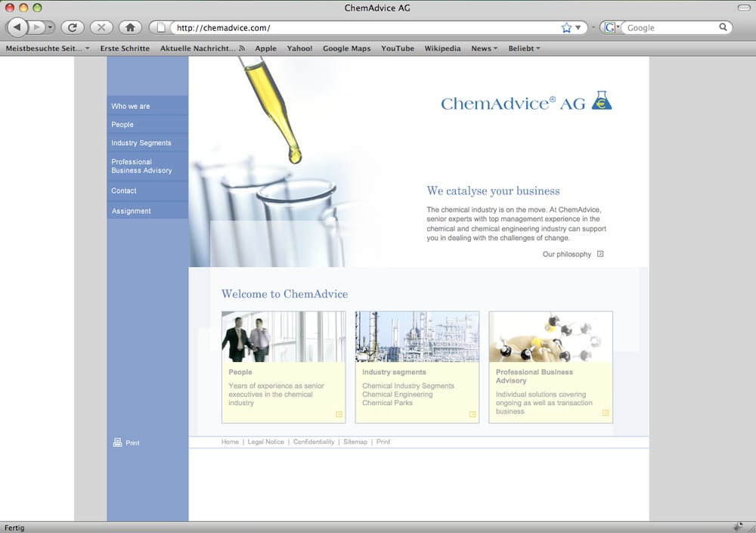Select People in the sidebar navigation
The image size is (756, 533).
click(147, 125)
